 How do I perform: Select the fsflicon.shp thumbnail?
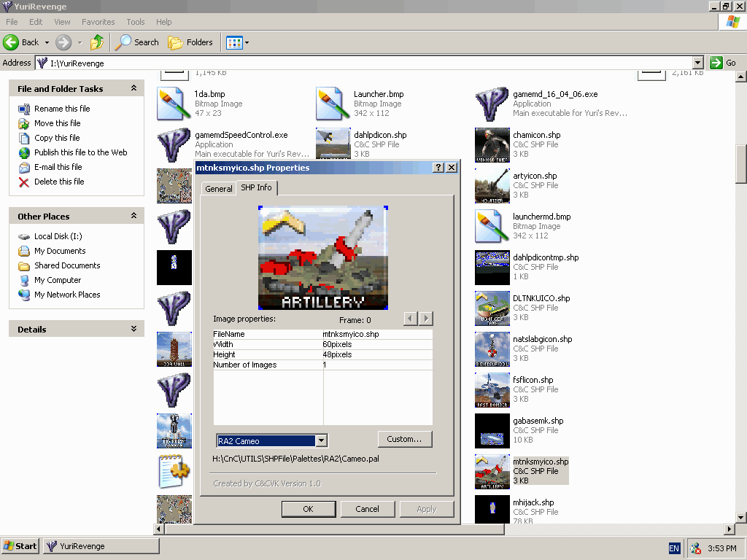coord(492,391)
